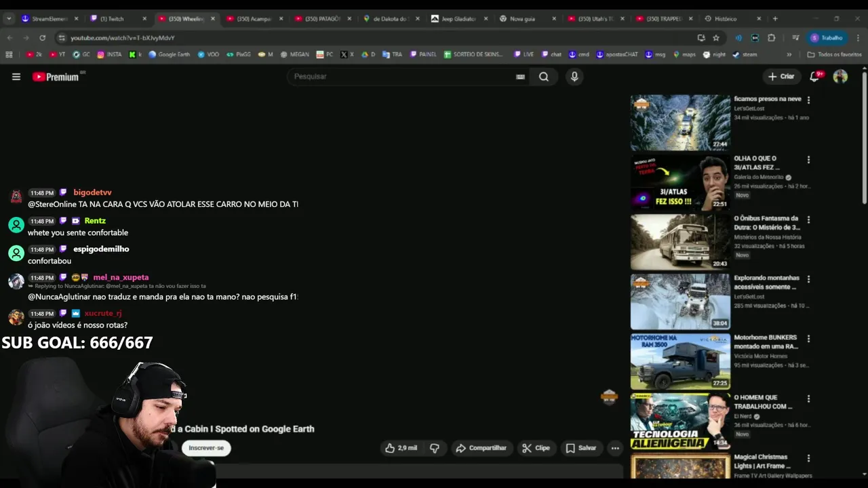Open the Google Earth bookmark
Screen dimensions: 868x488
170,54
